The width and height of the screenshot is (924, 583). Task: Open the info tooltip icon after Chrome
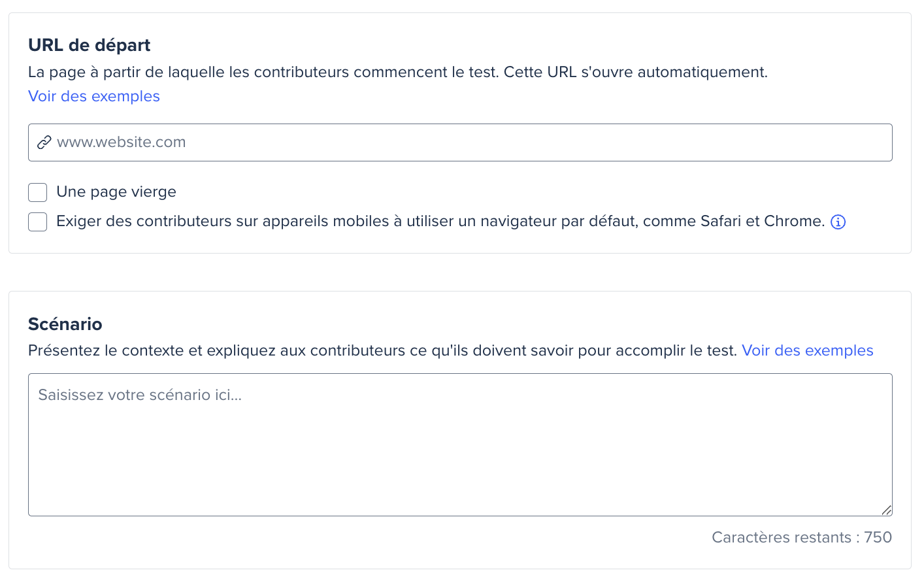coord(838,222)
